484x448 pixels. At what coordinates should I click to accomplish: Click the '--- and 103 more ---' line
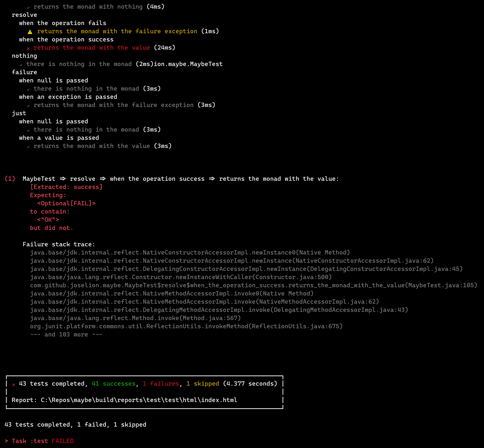[x=66, y=334]
